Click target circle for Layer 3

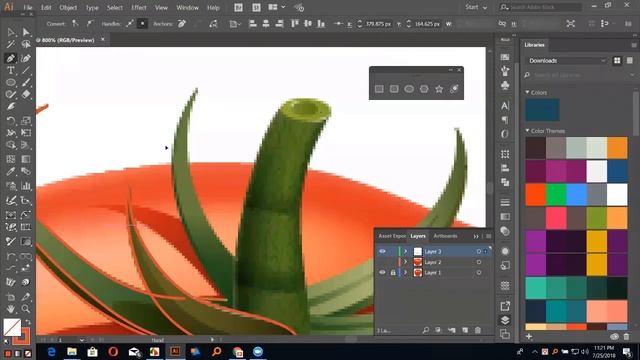click(479, 251)
